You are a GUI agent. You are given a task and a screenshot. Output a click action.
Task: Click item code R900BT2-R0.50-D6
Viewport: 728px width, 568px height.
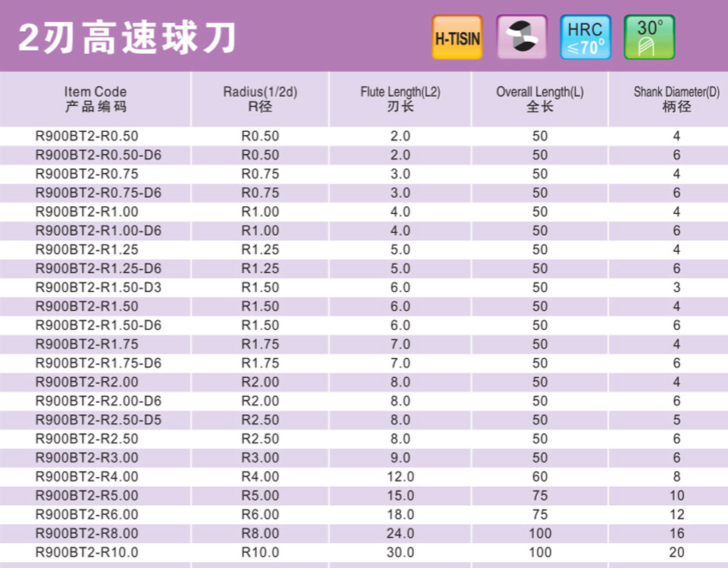[99, 155]
